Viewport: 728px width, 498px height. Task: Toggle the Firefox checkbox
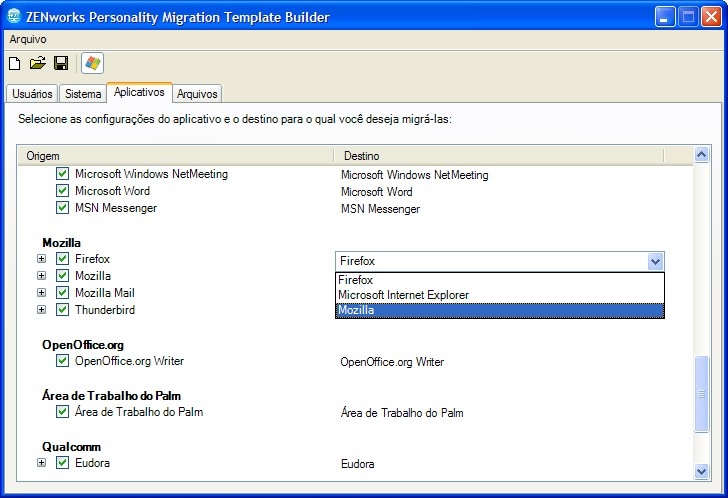63,259
